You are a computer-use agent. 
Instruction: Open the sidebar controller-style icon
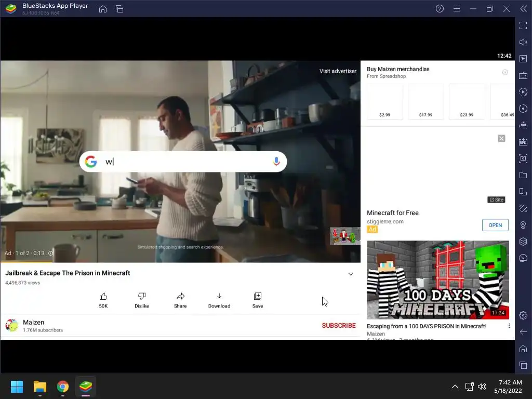[523, 125]
